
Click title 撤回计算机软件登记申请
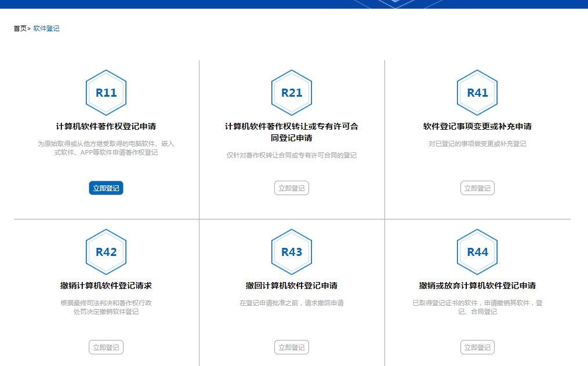(x=292, y=284)
